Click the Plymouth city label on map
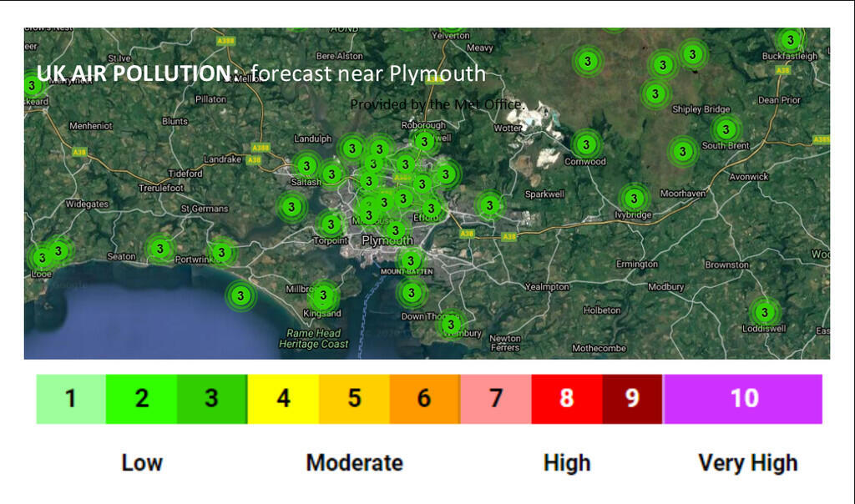The height and width of the screenshot is (504, 855). point(387,240)
